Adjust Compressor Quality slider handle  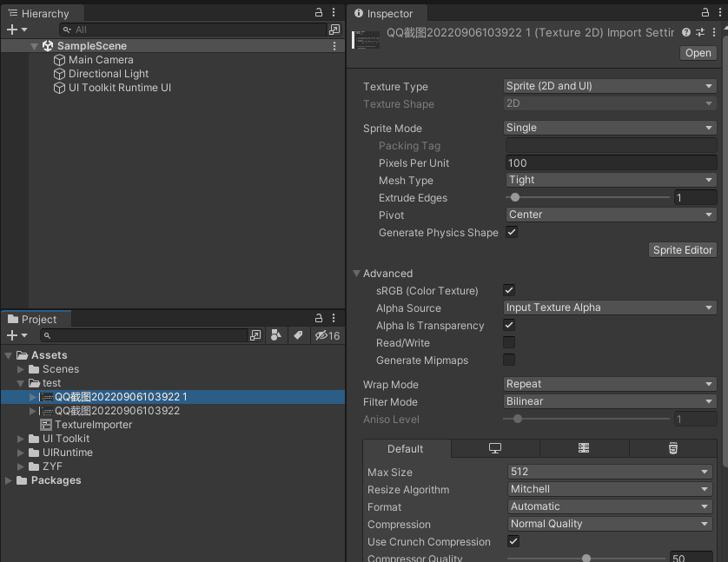coord(586,558)
